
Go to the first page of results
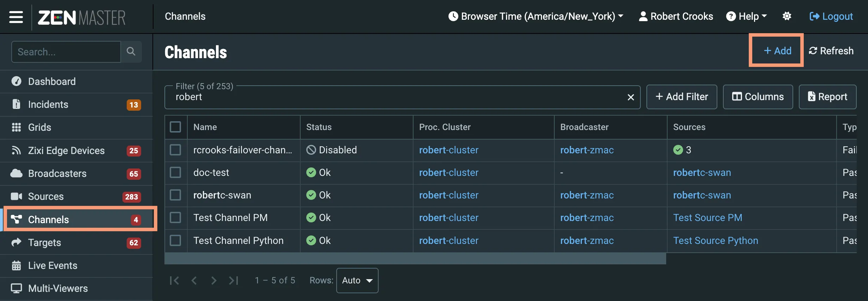tap(174, 281)
